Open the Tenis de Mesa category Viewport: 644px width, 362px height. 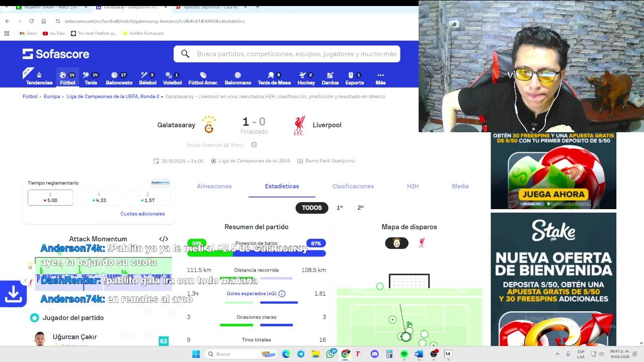pyautogui.click(x=274, y=78)
